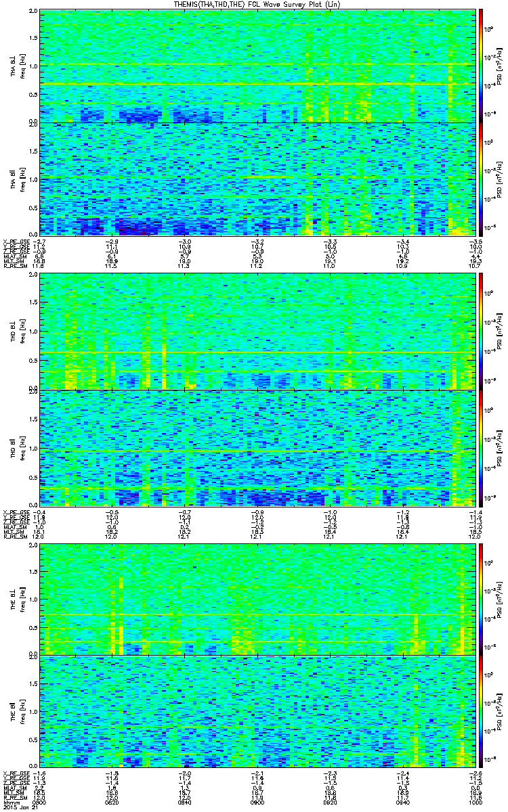Select the THD B-parallel spectrogram panel

click(255, 448)
